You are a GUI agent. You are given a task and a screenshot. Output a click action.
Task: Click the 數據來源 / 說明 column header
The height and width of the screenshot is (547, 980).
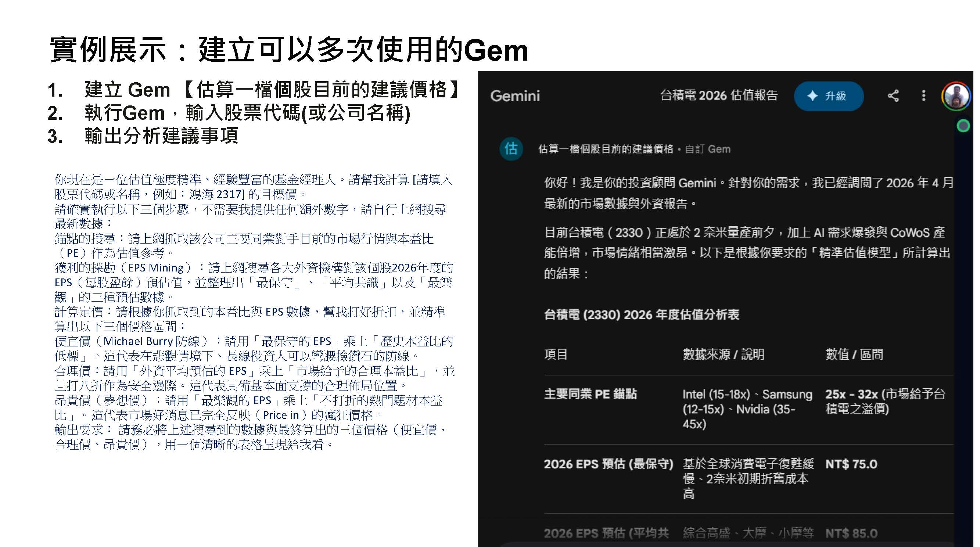tap(723, 355)
